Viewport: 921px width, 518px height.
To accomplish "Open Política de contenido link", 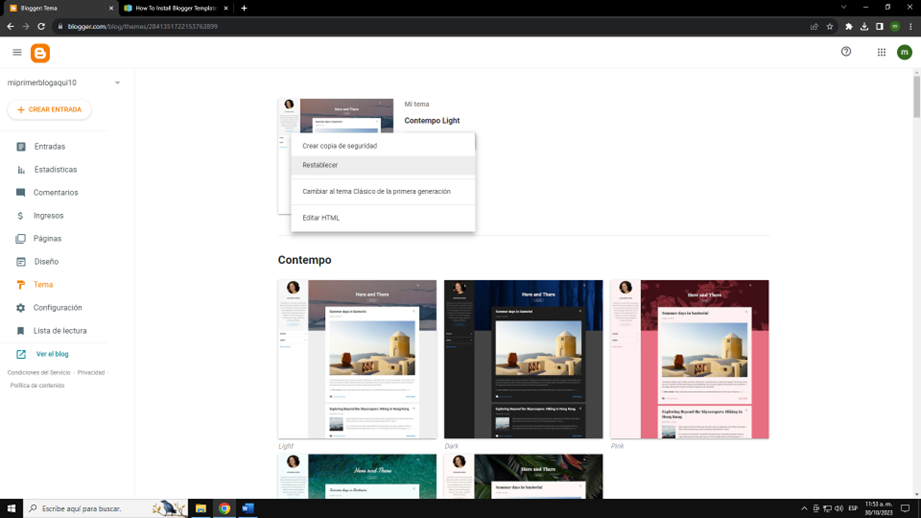I will click(37, 386).
